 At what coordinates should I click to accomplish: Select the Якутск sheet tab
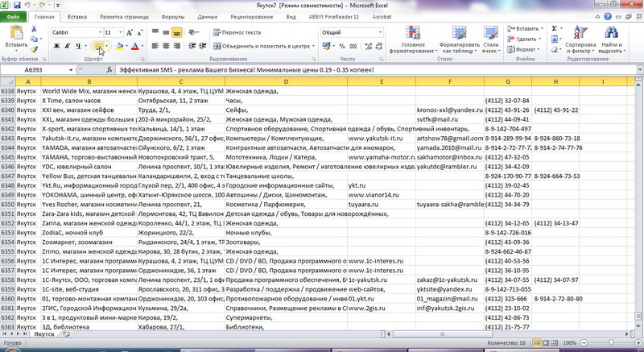click(x=44, y=334)
